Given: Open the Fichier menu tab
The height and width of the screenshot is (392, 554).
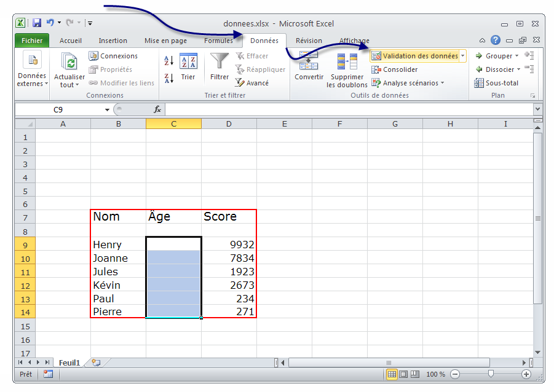Looking at the screenshot, I should tap(32, 41).
